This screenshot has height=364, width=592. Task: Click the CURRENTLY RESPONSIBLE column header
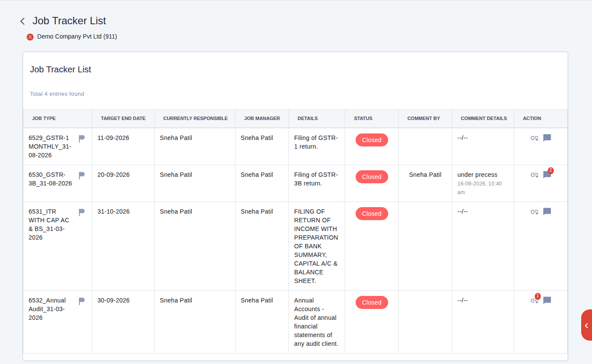pos(195,118)
